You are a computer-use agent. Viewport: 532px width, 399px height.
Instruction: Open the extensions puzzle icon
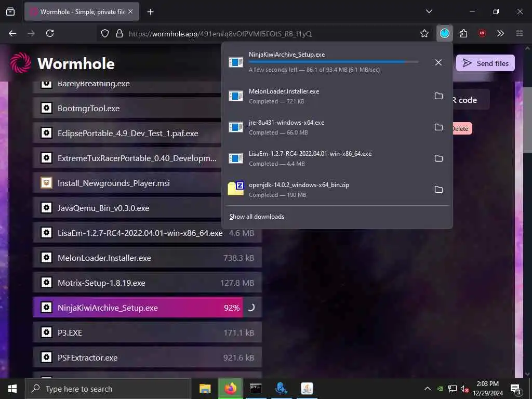click(x=463, y=33)
